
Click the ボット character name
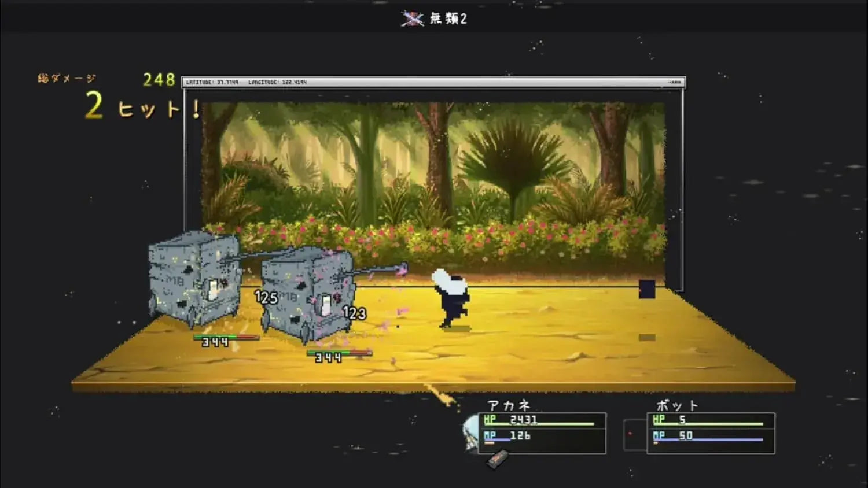point(677,405)
